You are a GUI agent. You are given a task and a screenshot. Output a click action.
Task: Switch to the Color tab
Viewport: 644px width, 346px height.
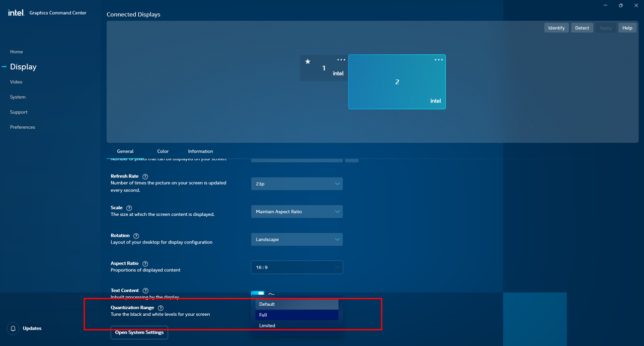163,151
